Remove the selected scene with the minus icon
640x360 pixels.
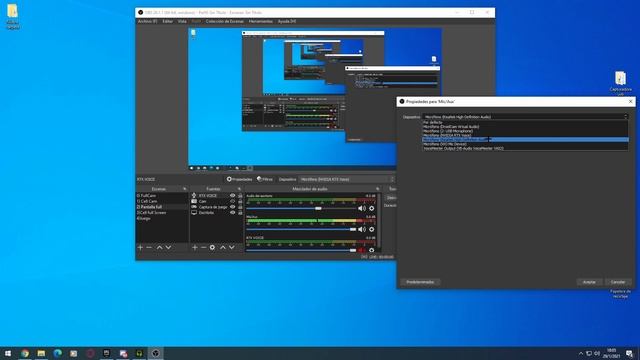click(x=149, y=247)
